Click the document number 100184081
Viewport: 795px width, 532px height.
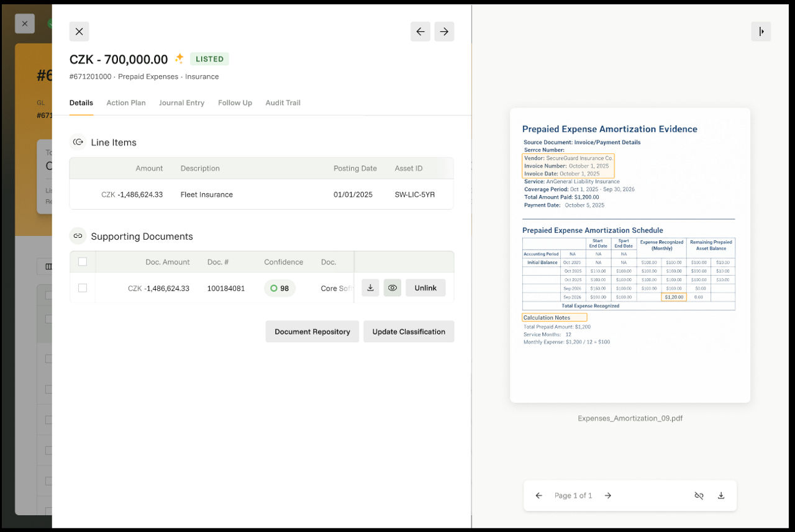tap(226, 288)
